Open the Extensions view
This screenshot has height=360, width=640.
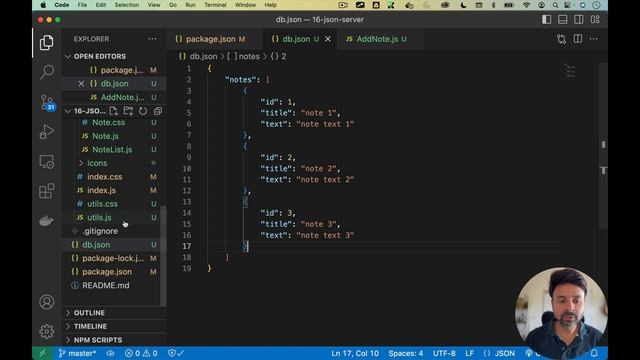click(x=47, y=191)
